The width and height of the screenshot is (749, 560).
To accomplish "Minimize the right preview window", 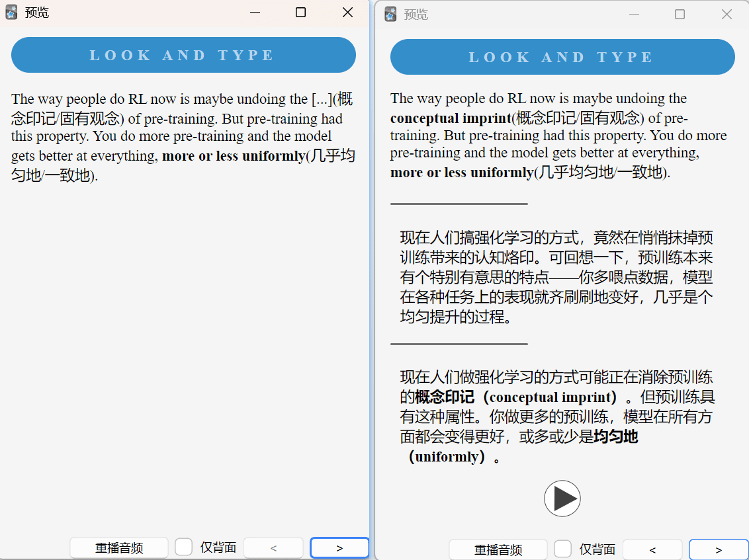I will tap(634, 14).
